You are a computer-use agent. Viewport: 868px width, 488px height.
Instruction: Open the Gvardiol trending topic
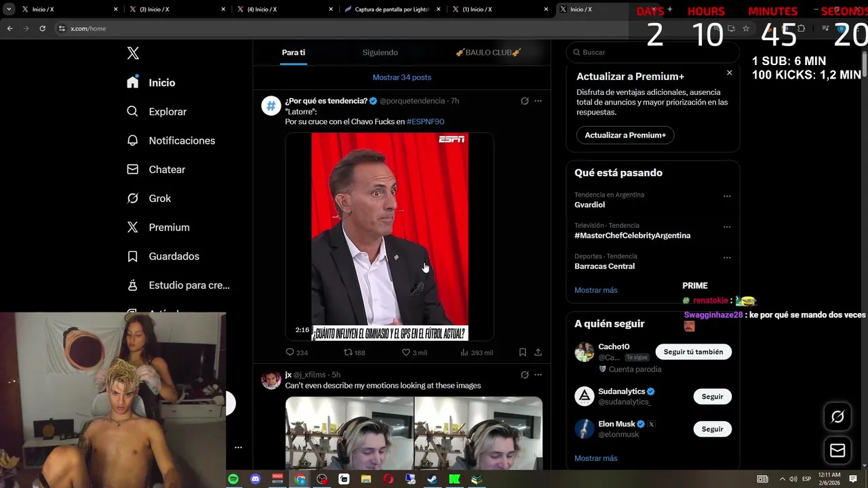pos(589,205)
